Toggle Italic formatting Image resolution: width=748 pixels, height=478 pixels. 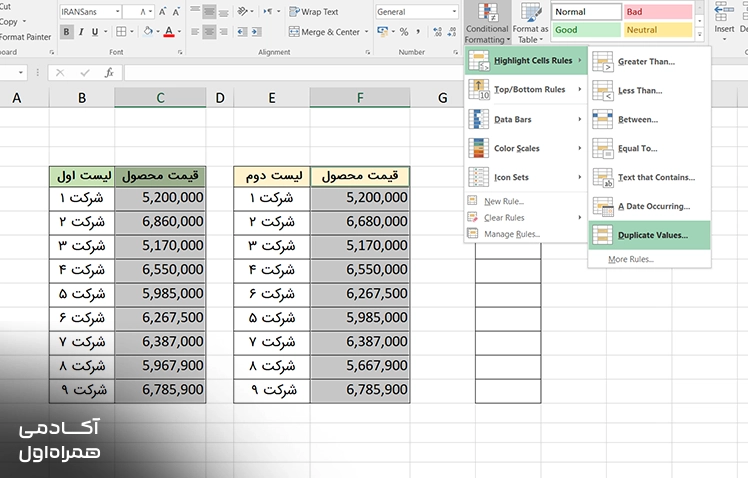81,32
